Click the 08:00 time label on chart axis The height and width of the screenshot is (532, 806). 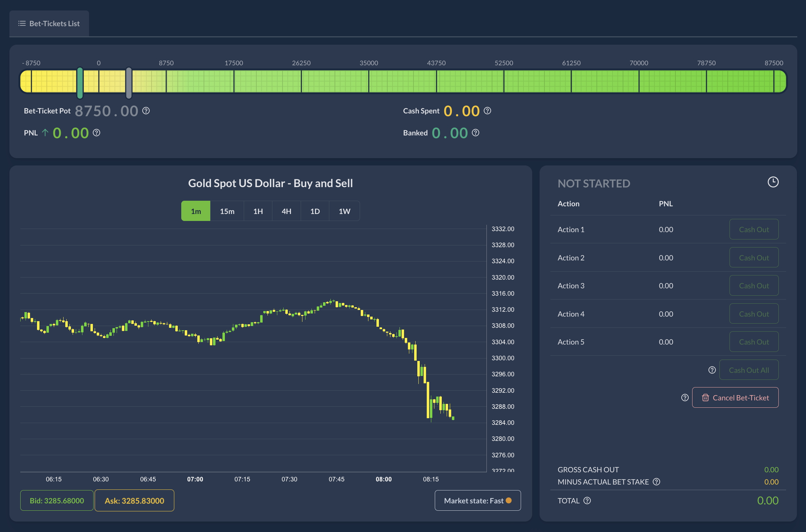click(x=383, y=479)
